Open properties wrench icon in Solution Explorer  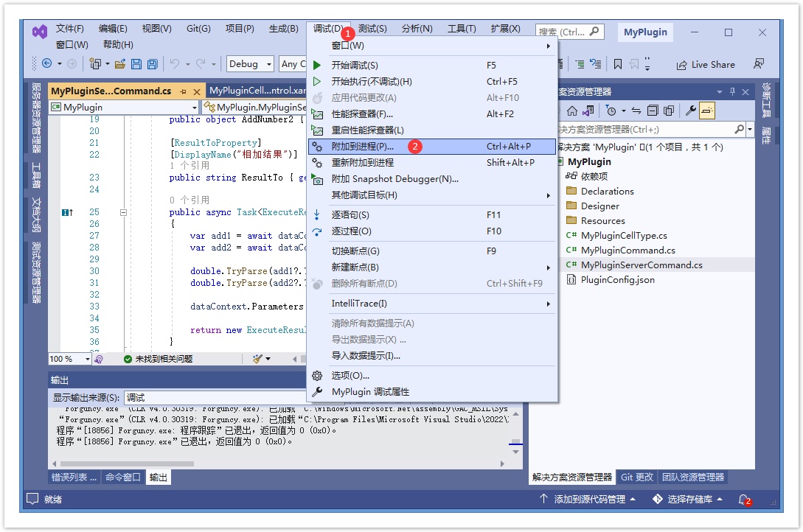click(691, 111)
